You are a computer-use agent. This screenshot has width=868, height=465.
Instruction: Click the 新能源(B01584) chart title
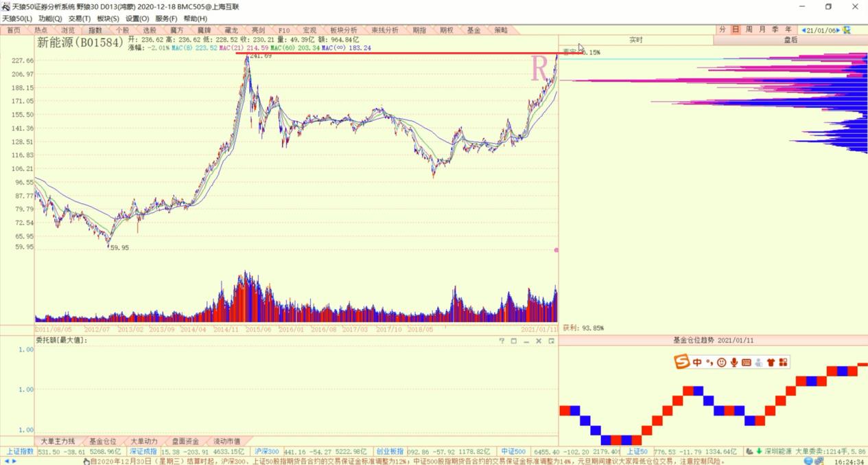coord(80,43)
